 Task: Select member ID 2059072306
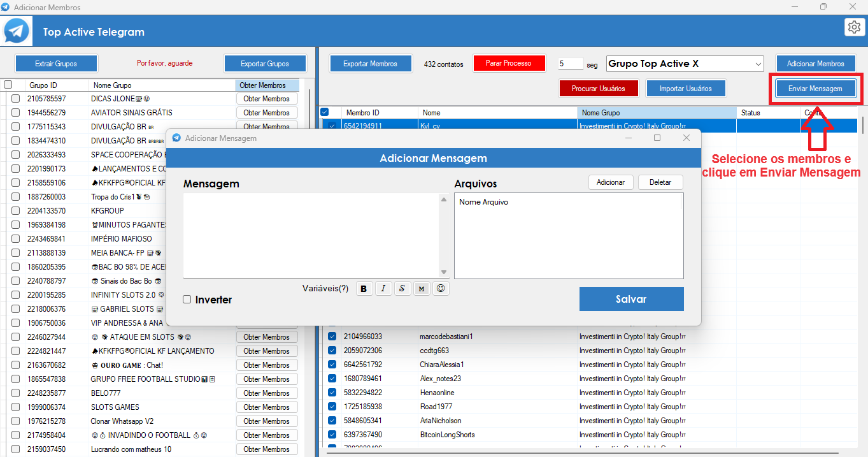click(363, 351)
